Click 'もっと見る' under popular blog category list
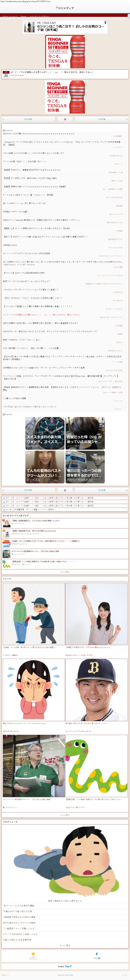This screenshot has height=980, width=130. click(65, 572)
